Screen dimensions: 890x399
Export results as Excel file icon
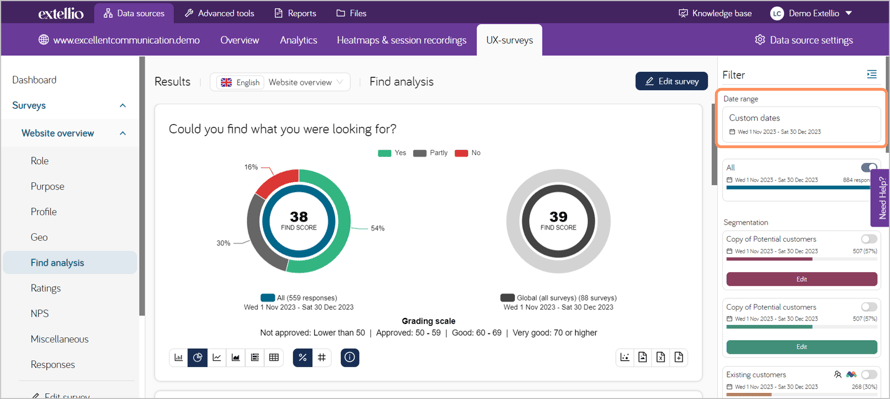click(661, 358)
